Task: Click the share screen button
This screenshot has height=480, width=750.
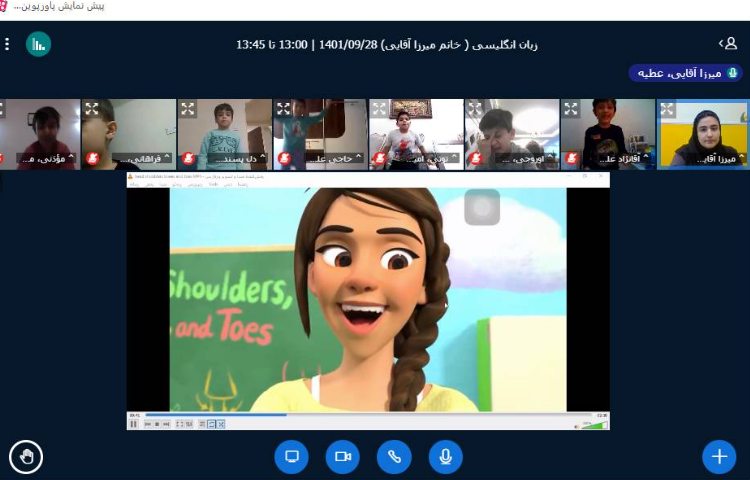Action: (x=291, y=457)
